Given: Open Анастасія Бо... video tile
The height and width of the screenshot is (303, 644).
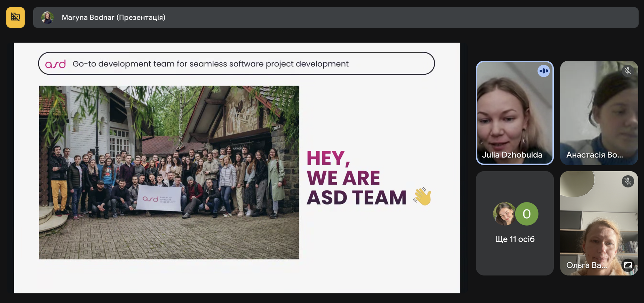Looking at the screenshot, I should pos(599,113).
